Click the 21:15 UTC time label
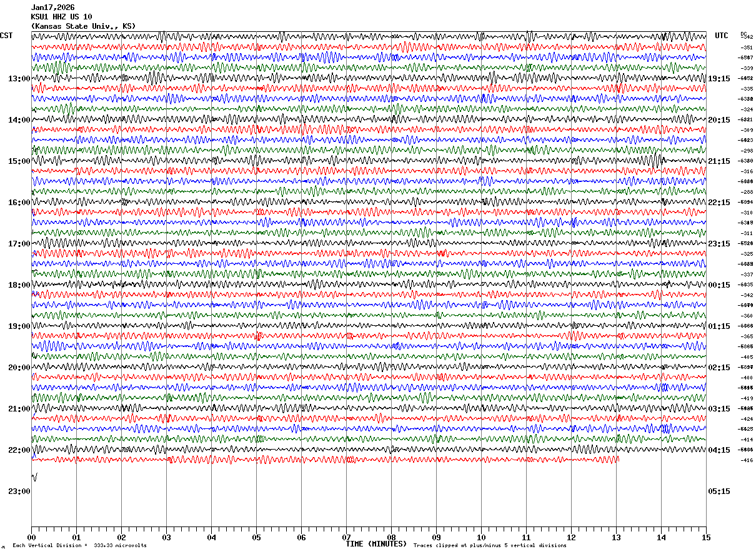This screenshot has width=756, height=554. (x=719, y=161)
